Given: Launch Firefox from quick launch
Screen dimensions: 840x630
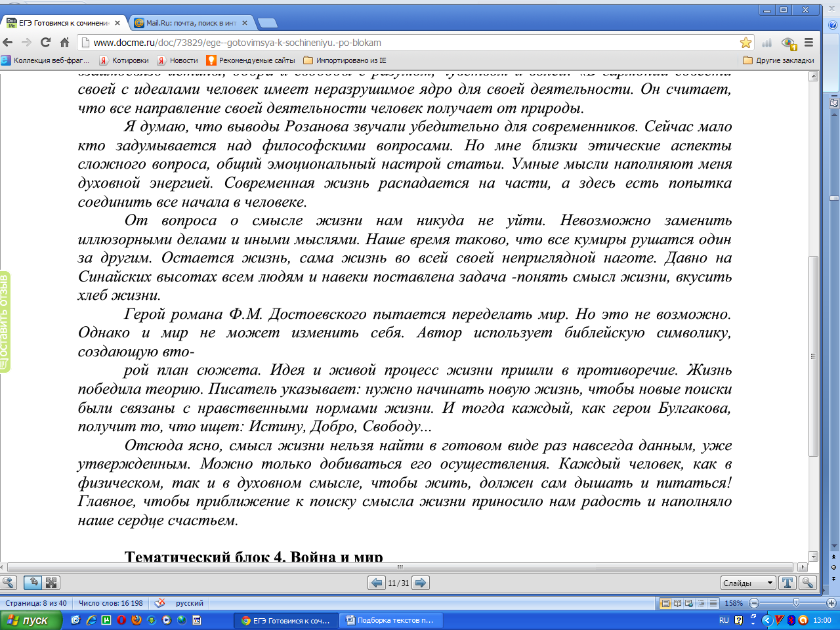Looking at the screenshot, I should tap(136, 619).
